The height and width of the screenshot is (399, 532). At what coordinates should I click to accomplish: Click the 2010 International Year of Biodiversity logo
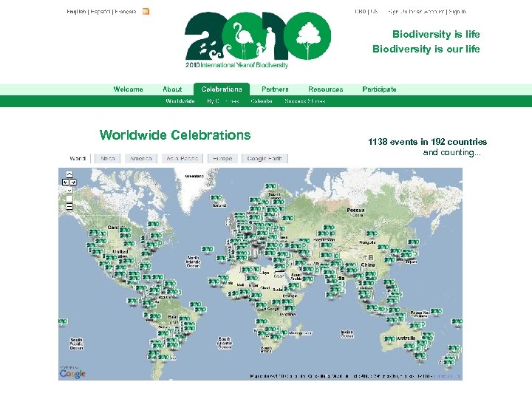click(x=258, y=40)
